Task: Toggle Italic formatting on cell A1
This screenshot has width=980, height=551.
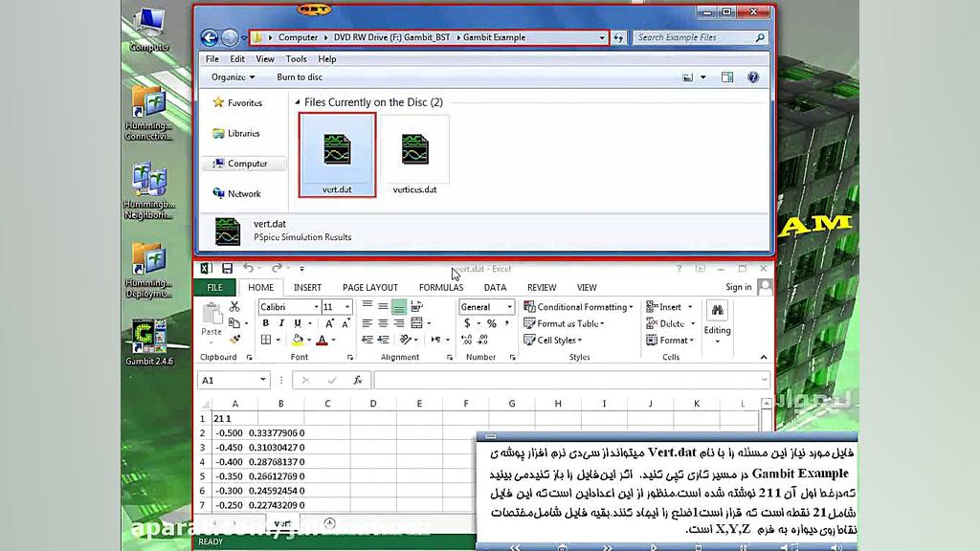Action: [x=281, y=321]
